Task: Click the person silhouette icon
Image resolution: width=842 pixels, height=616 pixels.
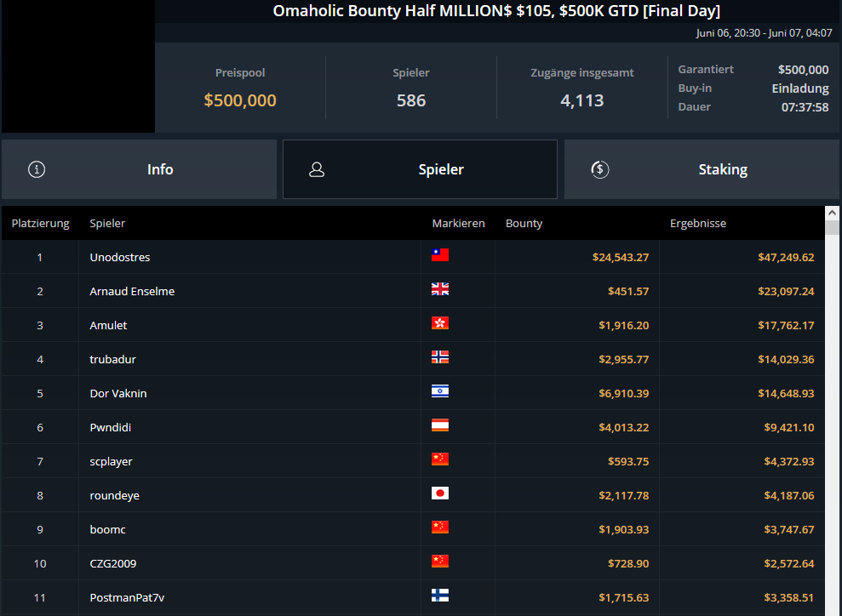Action: (x=317, y=169)
